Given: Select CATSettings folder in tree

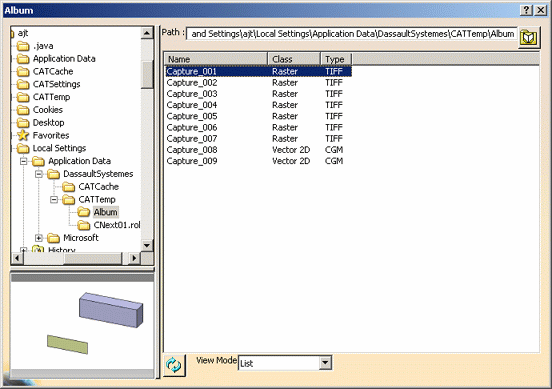Looking at the screenshot, I should pos(56,84).
